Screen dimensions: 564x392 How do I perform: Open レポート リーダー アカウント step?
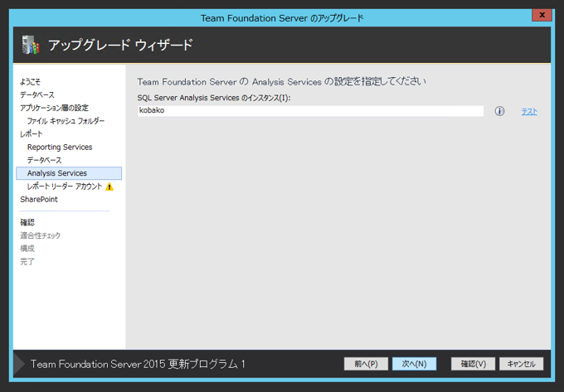64,186
